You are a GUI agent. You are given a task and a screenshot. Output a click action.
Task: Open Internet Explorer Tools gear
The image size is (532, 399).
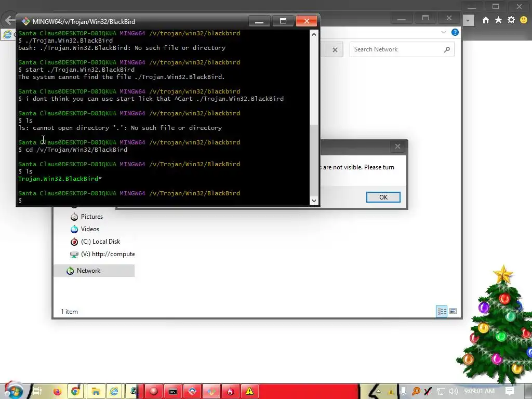pos(511,20)
